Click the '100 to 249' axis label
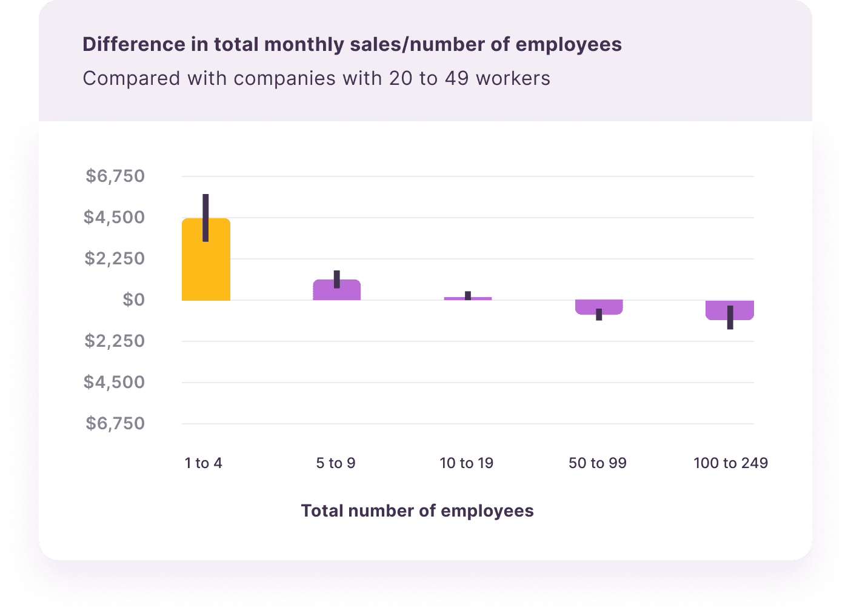 pos(731,463)
